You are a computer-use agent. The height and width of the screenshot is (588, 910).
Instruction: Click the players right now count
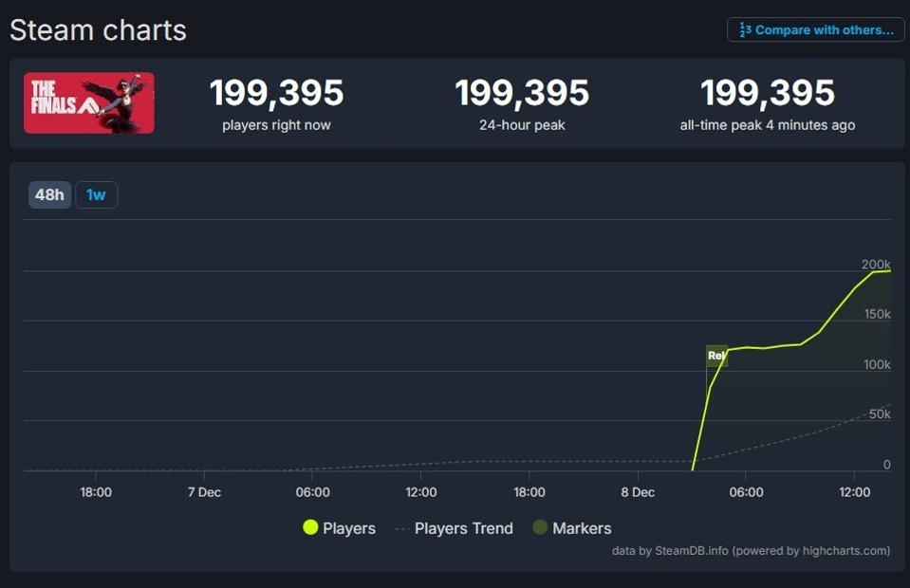276,93
